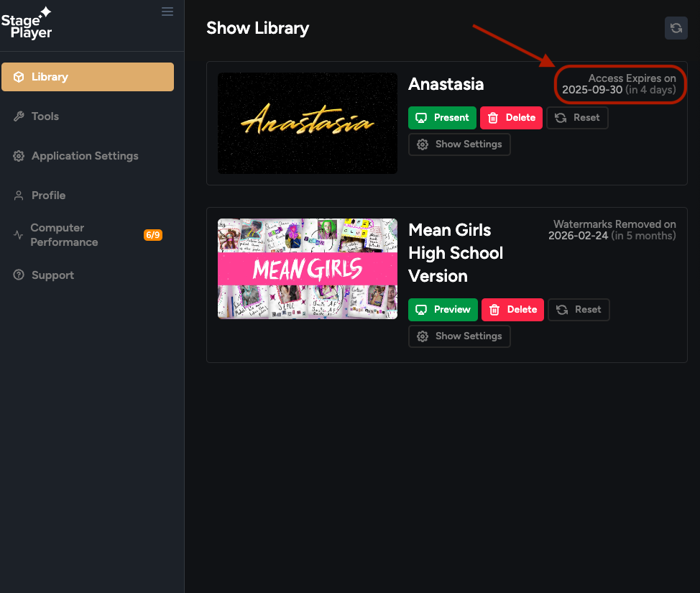Click the Computer Performance pulse icon
The image size is (700, 593).
coord(18,235)
